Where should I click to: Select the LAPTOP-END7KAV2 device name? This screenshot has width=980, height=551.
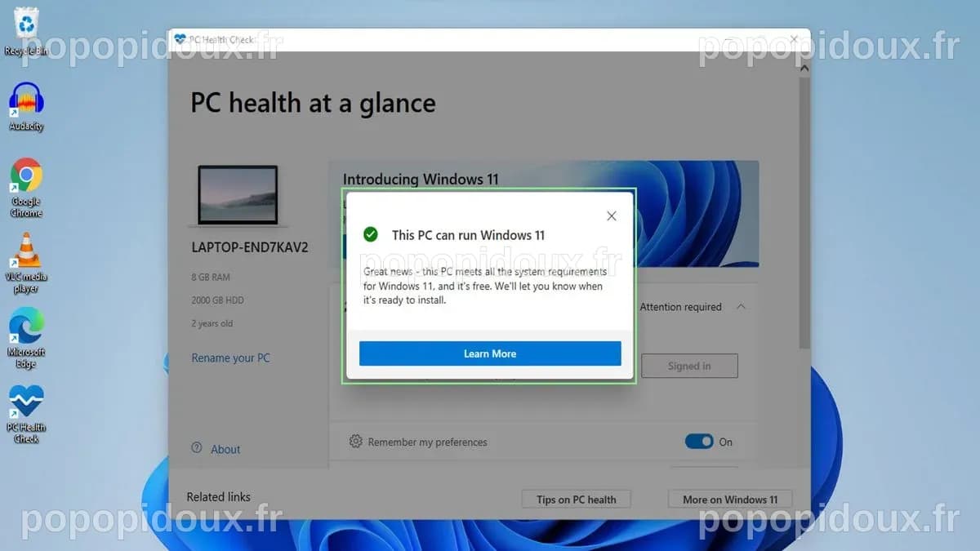click(250, 247)
